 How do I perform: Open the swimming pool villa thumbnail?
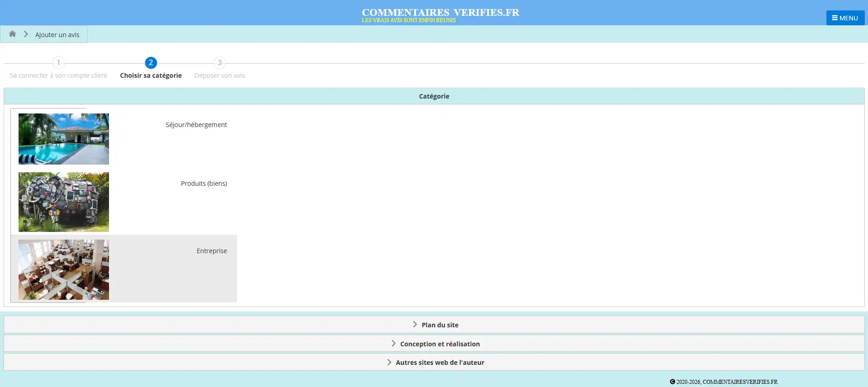coord(64,139)
